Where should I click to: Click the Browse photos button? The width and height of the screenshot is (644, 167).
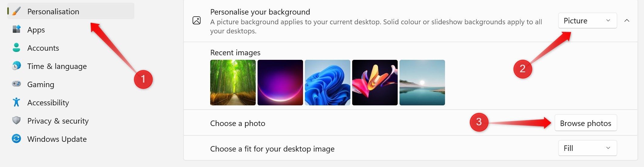pyautogui.click(x=585, y=123)
